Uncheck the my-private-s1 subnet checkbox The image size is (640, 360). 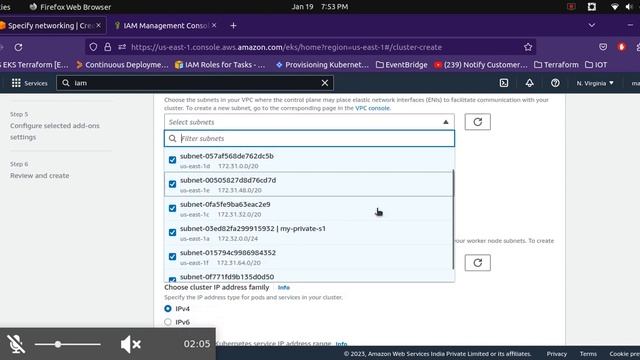pyautogui.click(x=172, y=232)
